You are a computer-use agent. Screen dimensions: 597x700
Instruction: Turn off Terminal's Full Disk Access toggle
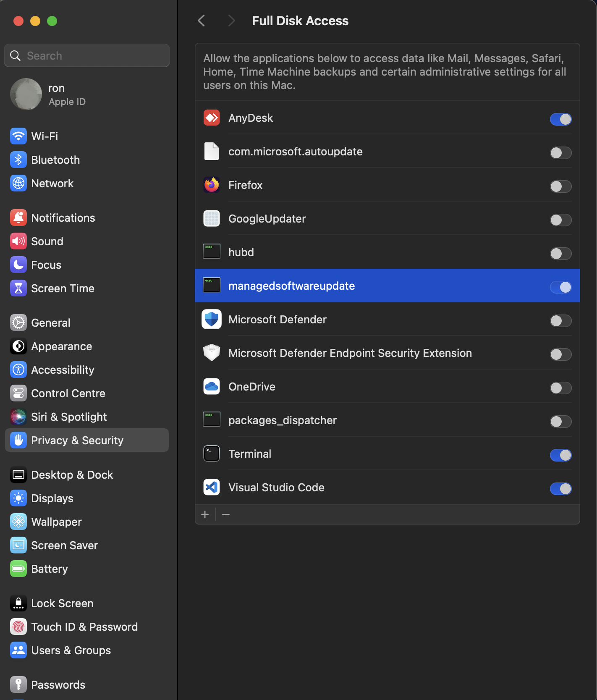[560, 455]
